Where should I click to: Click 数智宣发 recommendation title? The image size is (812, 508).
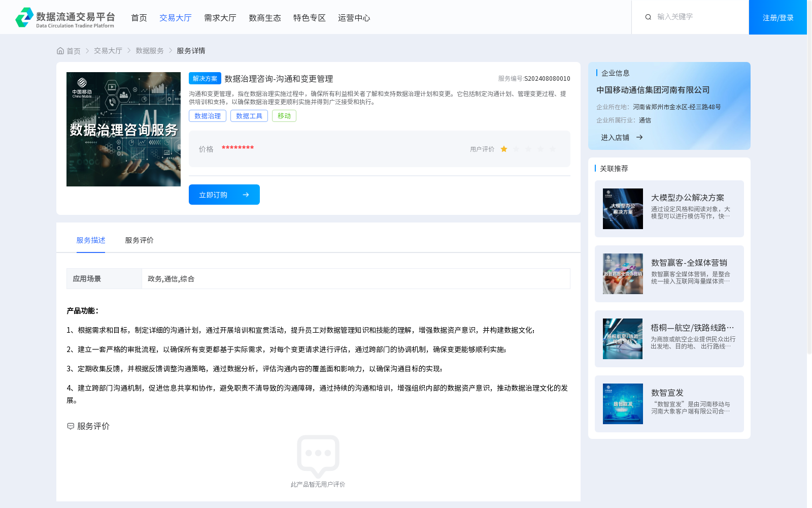pos(667,393)
